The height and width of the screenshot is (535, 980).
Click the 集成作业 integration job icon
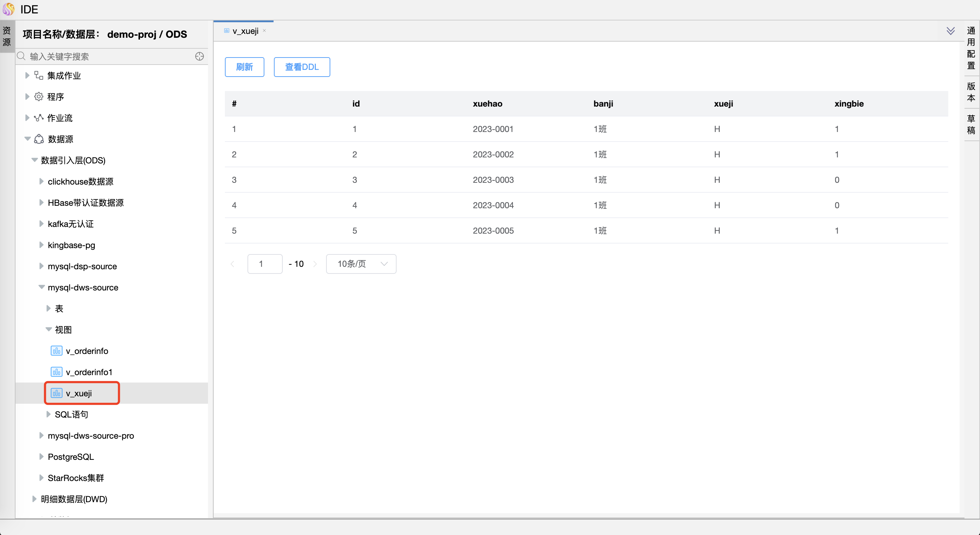(38, 76)
